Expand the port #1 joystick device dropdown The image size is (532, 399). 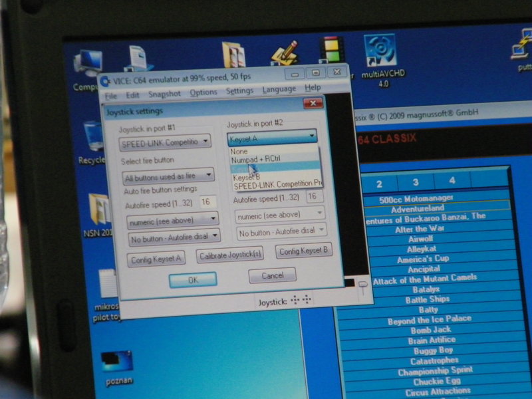(165, 142)
